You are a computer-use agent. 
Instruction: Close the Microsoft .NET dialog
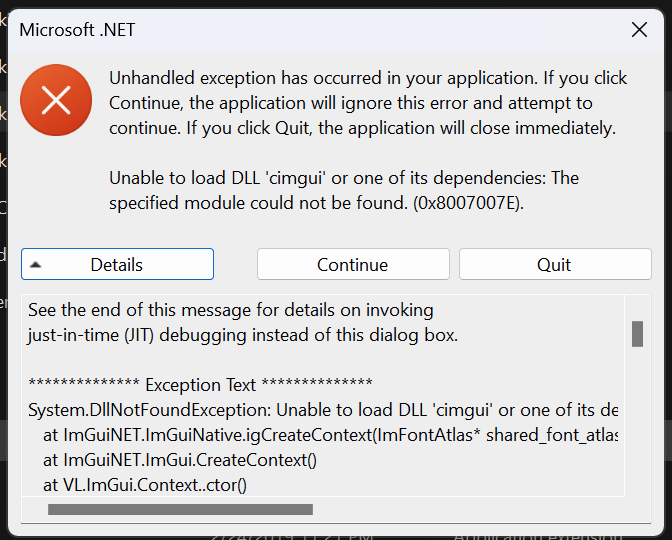pos(639,30)
